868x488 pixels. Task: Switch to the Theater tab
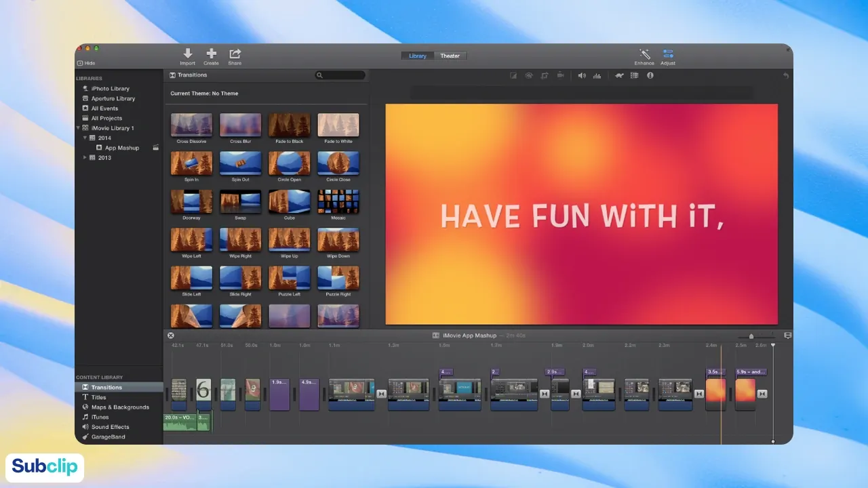coord(450,56)
